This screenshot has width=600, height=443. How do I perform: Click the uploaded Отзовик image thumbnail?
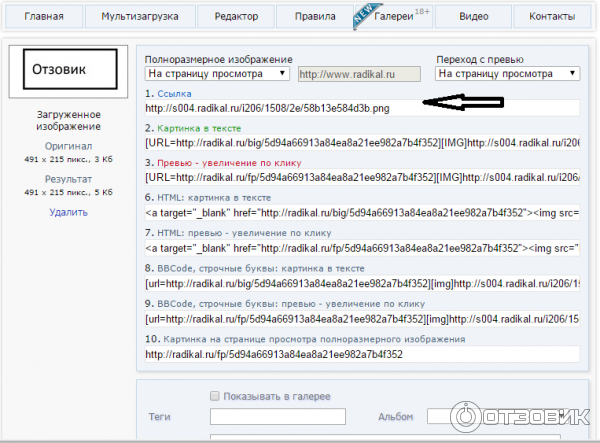[69, 71]
